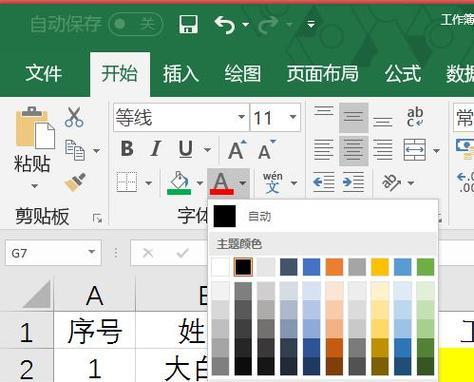
Task: Click the Fill Color paint bucket icon
Action: pyautogui.click(x=179, y=183)
